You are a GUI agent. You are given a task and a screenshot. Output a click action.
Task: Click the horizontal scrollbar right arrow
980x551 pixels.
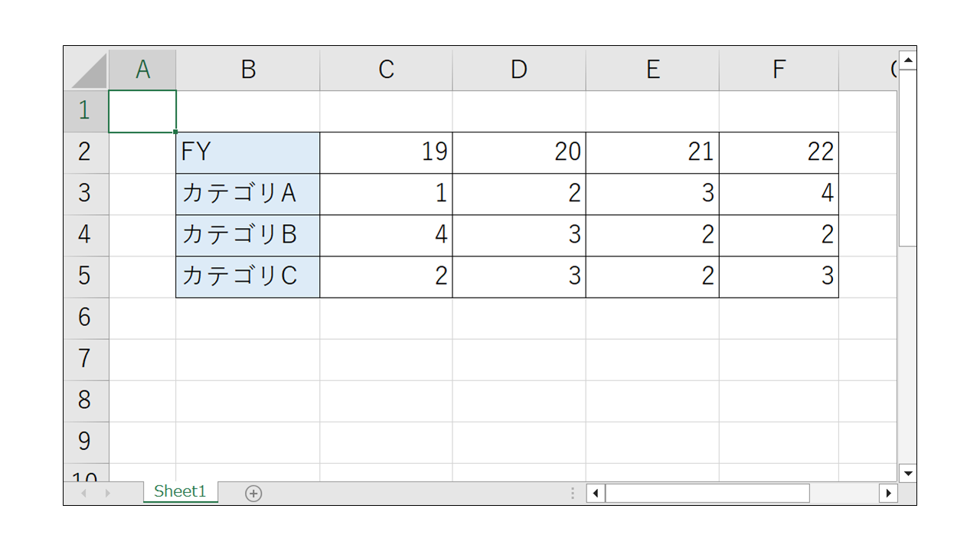click(888, 493)
